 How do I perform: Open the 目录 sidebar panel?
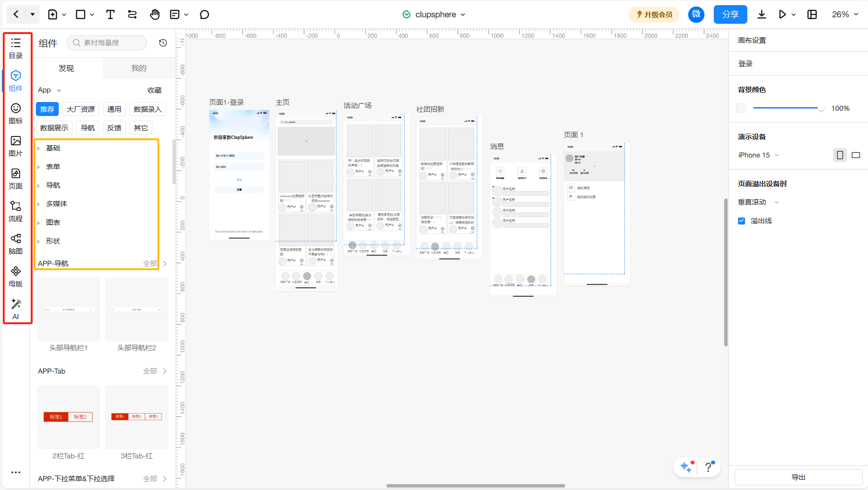click(x=16, y=48)
